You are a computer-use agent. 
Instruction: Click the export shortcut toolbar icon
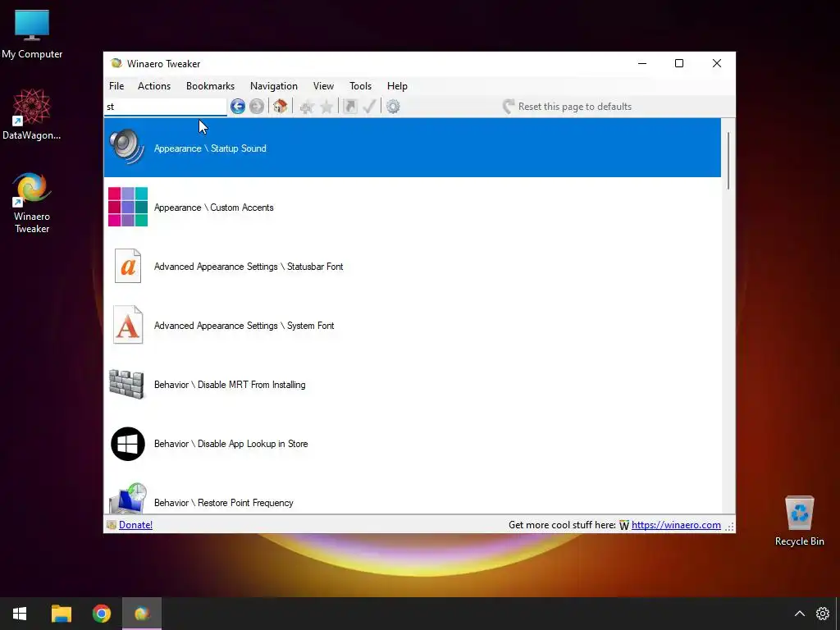coord(350,106)
